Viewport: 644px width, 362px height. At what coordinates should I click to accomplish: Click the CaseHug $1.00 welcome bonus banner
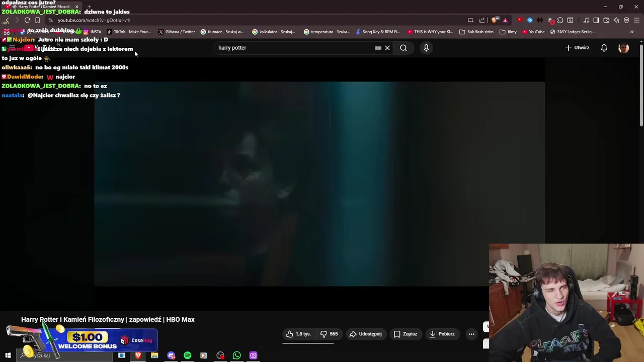[83, 339]
